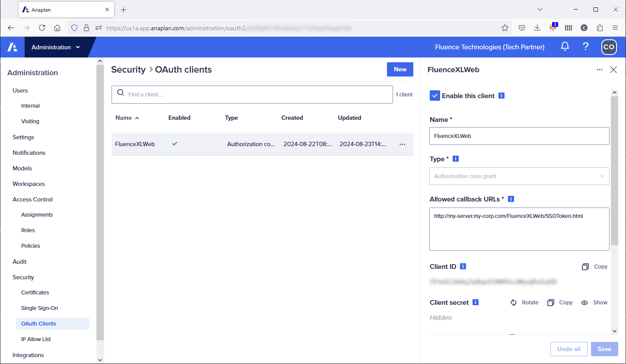Open Workspaces in the sidebar

(29, 184)
